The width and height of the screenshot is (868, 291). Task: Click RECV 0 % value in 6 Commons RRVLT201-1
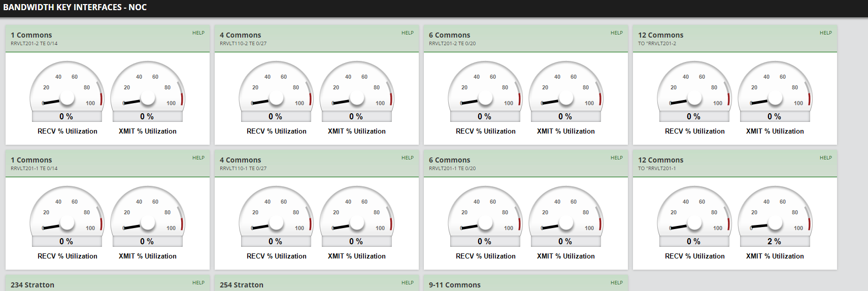point(485,242)
